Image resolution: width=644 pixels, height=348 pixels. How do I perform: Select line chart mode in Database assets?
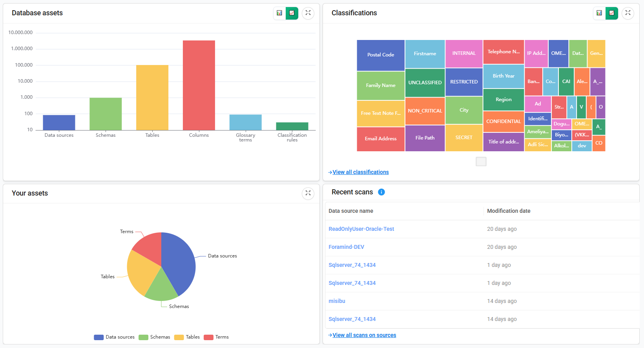[x=292, y=13]
